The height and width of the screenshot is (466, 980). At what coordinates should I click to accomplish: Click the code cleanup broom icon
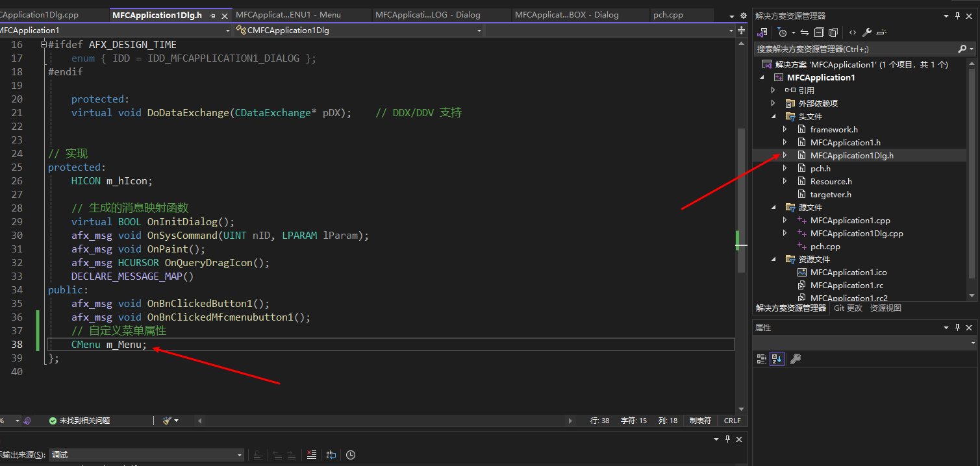(167, 421)
